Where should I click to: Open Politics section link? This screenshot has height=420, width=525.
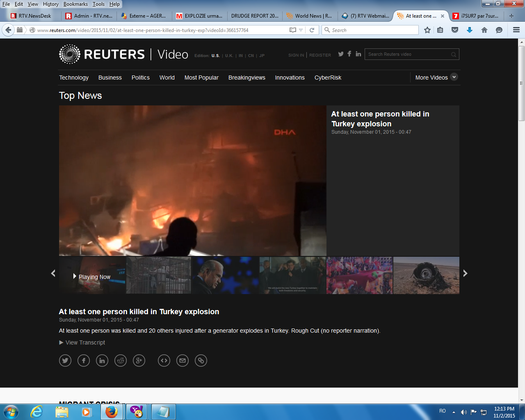coord(141,78)
